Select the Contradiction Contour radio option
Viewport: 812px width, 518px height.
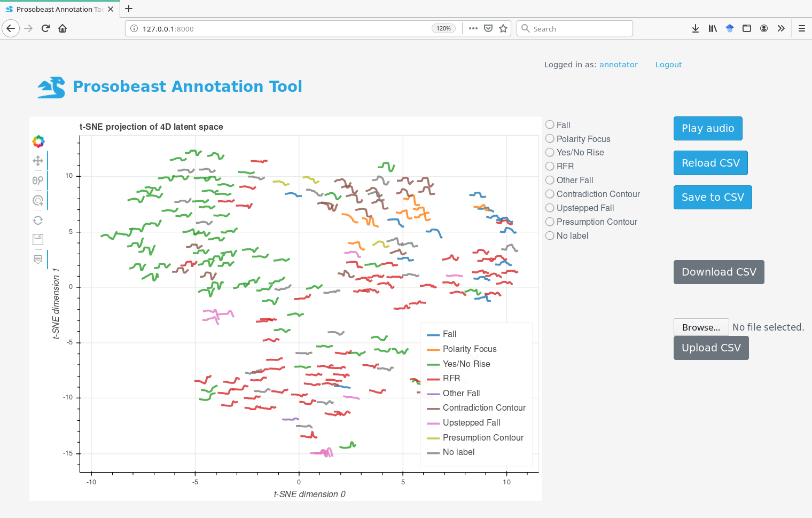(550, 194)
